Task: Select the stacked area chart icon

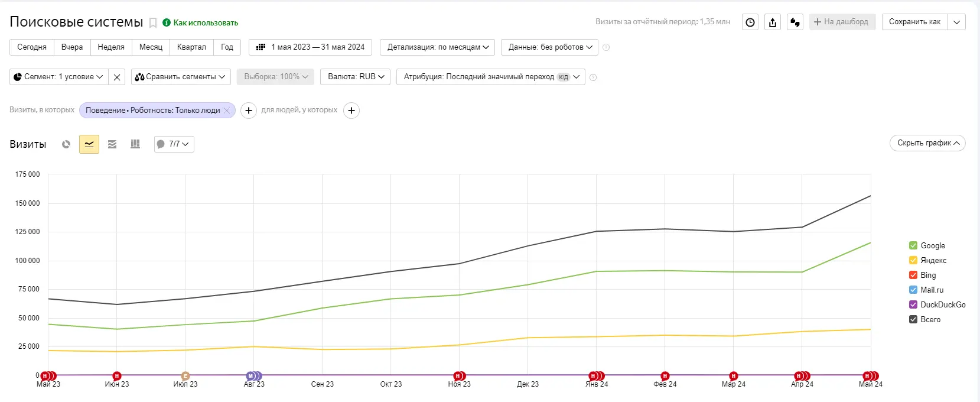Action: 112,144
